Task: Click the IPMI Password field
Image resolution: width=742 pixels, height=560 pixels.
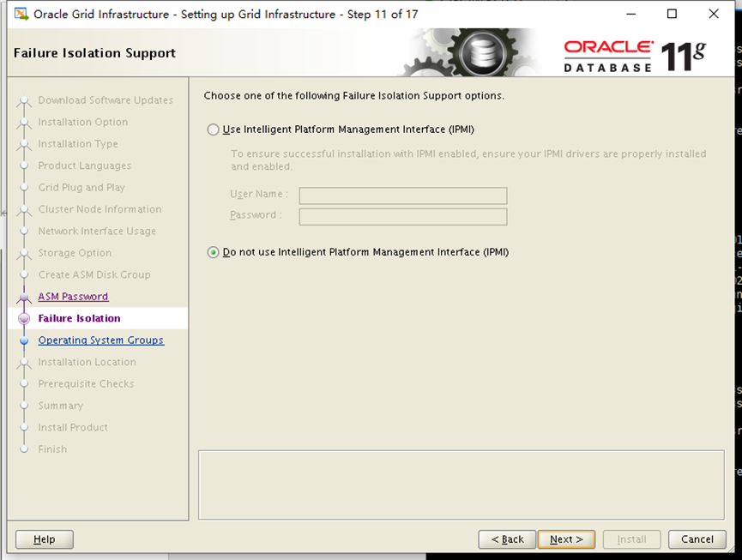Action: [x=402, y=217]
